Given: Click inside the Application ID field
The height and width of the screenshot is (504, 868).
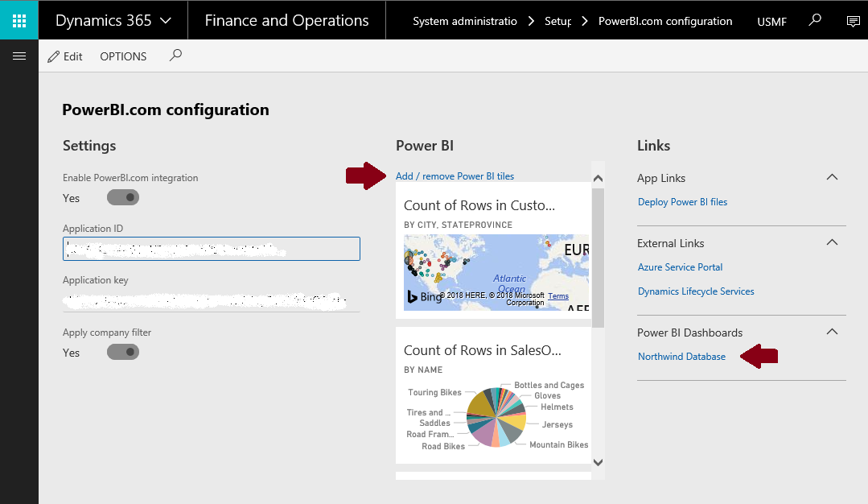Looking at the screenshot, I should pos(211,248).
